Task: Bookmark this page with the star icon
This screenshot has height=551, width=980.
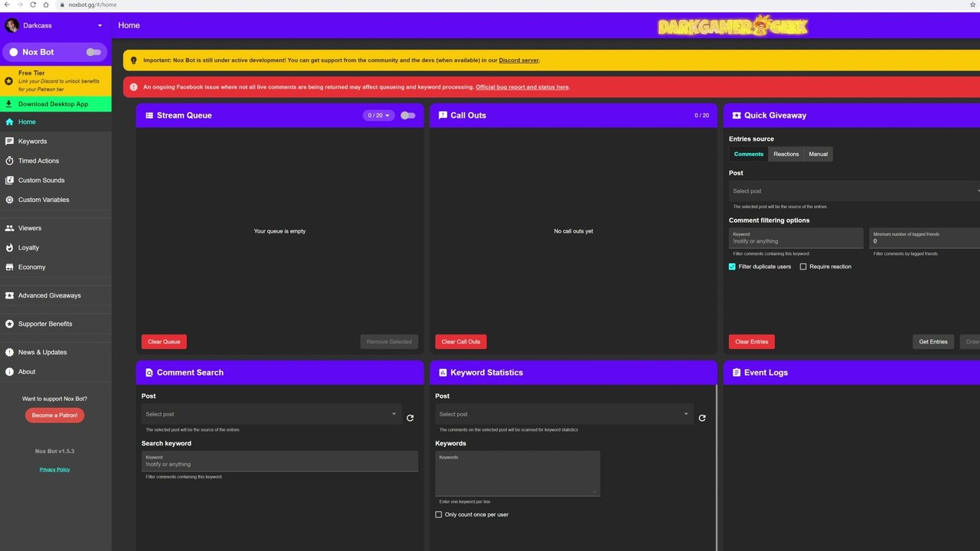Action: click(x=972, y=5)
